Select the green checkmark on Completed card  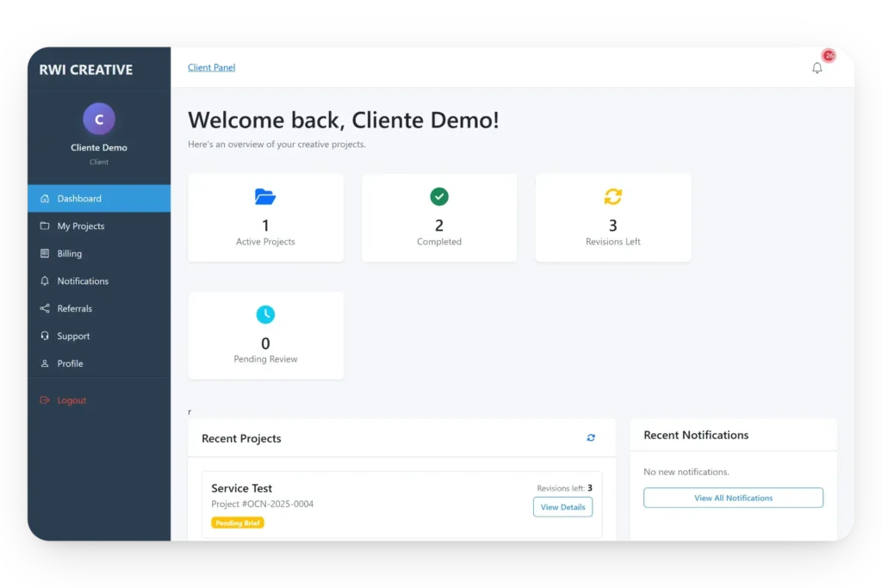pyautogui.click(x=439, y=196)
